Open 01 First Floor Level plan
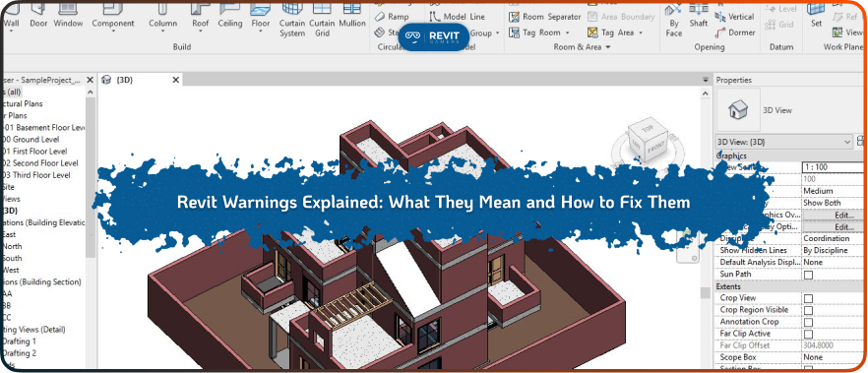 click(33, 152)
